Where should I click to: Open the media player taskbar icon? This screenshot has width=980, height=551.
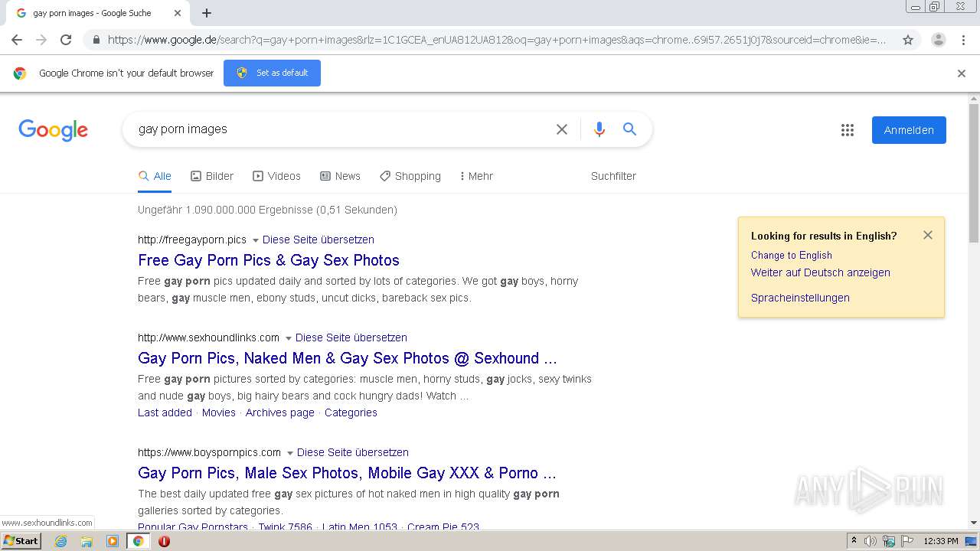click(113, 541)
